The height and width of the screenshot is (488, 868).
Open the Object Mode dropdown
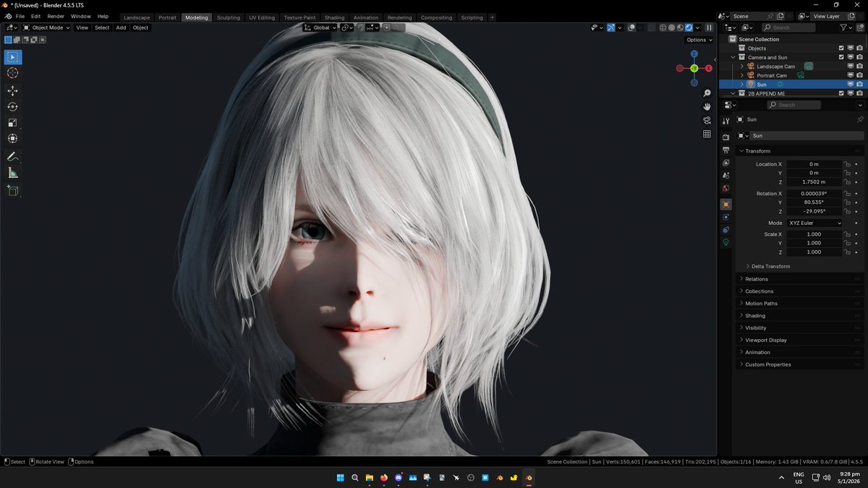point(46,27)
